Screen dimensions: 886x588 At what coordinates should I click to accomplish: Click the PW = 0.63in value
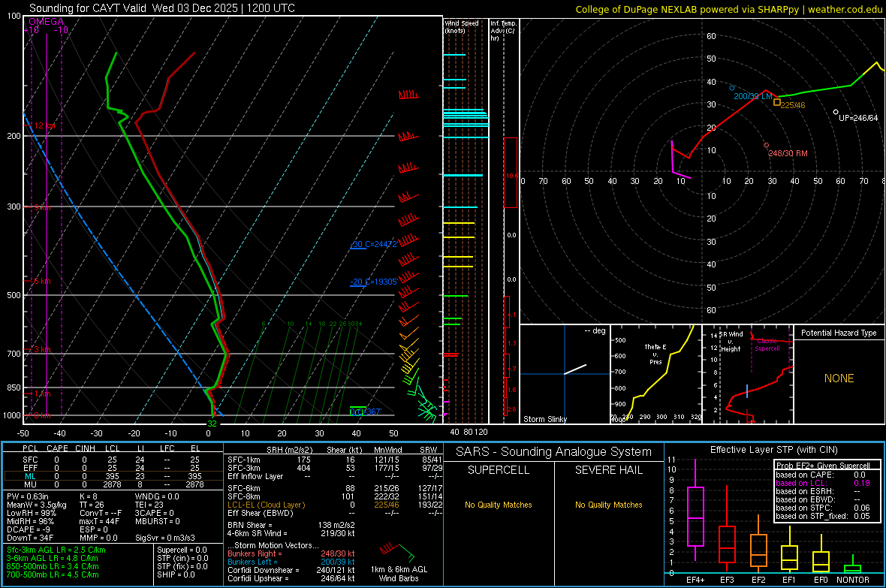click(x=27, y=496)
